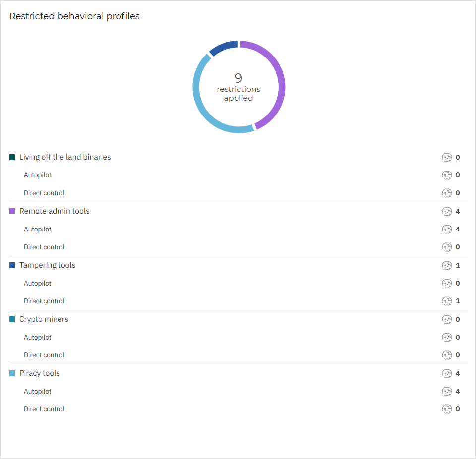The image size is (476, 459).
Task: Open the Autopilot entry under Remote admin tools
Action: coord(37,229)
